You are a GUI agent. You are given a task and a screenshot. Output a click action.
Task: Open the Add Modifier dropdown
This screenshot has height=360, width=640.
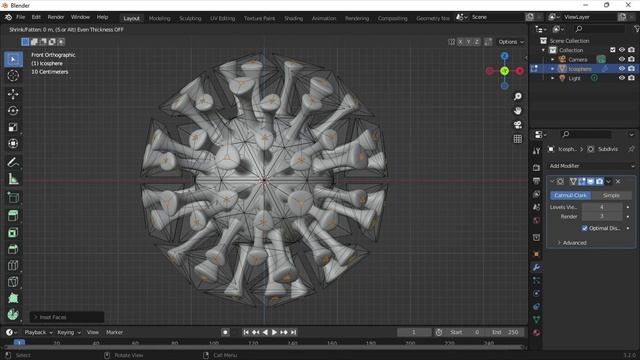[591, 166]
